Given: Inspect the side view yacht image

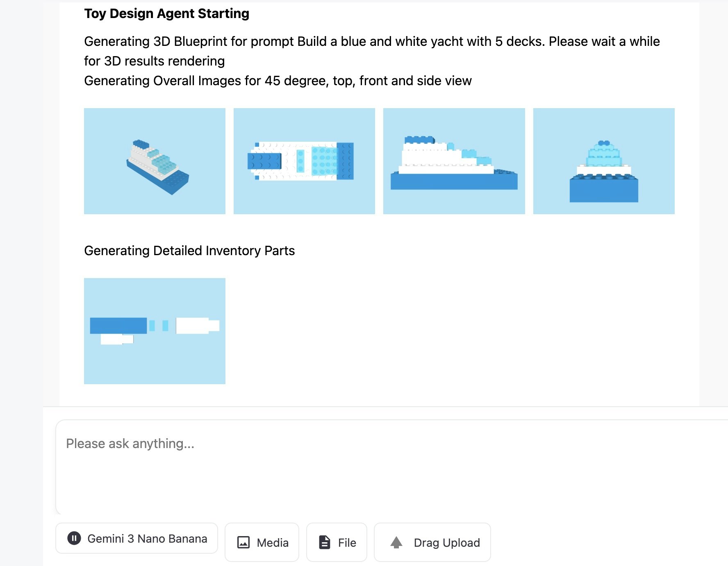Looking at the screenshot, I should click(603, 161).
